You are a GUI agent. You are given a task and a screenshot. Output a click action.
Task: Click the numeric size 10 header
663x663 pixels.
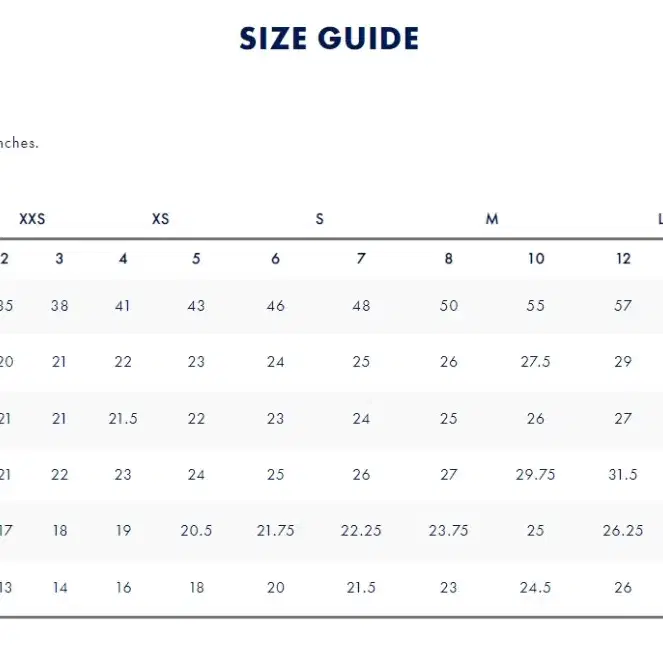point(536,258)
